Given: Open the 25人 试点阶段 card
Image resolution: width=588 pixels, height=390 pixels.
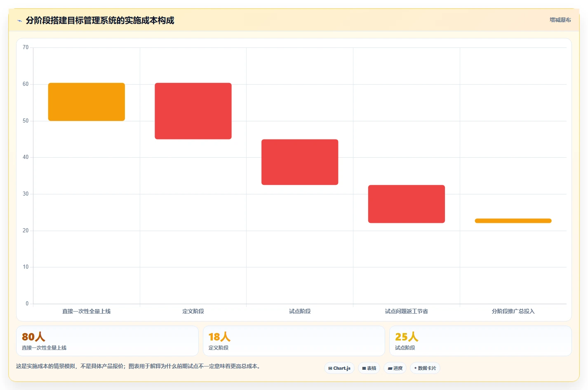Looking at the screenshot, I should tap(480, 341).
